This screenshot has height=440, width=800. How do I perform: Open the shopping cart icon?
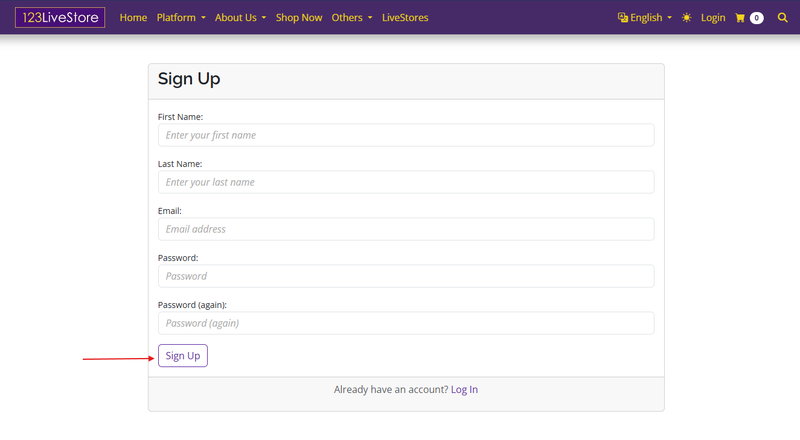(x=740, y=18)
